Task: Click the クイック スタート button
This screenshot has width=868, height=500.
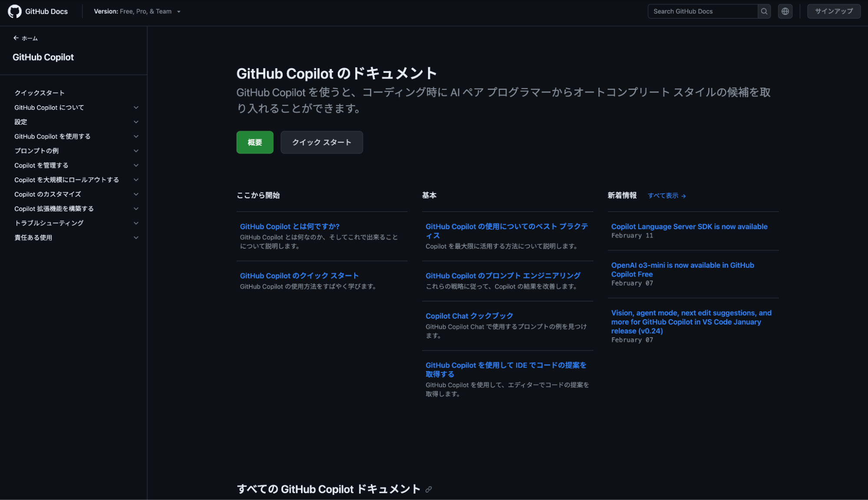Action: pos(322,142)
